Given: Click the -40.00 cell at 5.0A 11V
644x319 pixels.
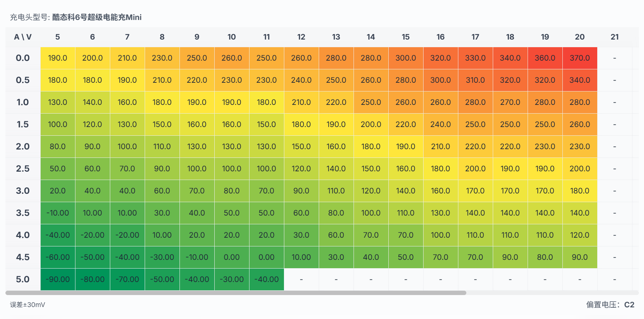Looking at the screenshot, I should (x=267, y=279).
